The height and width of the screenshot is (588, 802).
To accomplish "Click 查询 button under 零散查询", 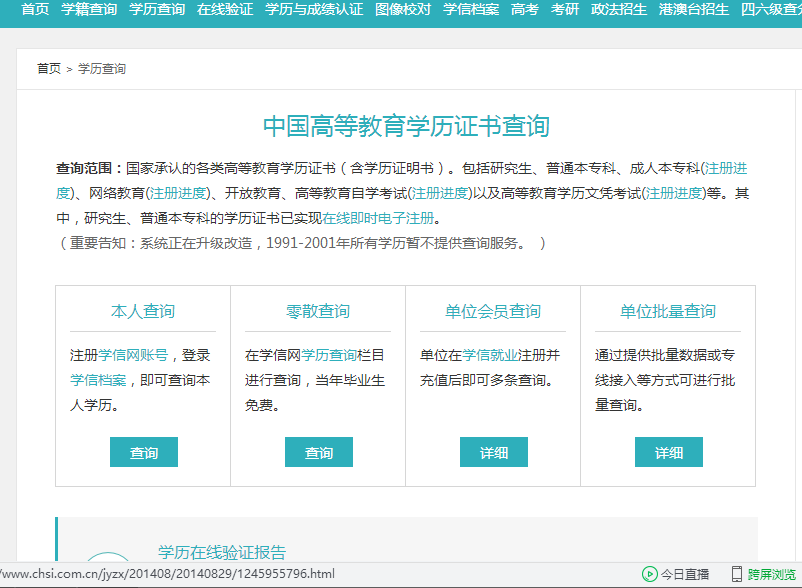I will coord(319,452).
